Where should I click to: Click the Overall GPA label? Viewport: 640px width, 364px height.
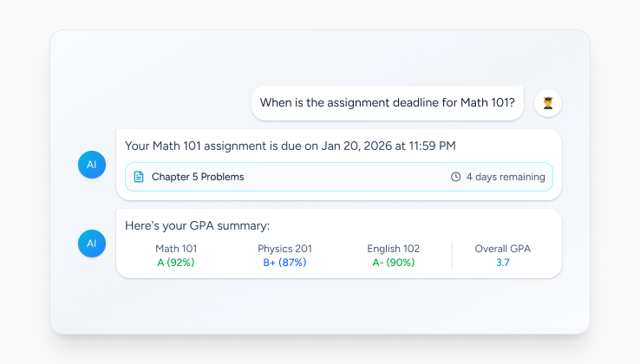(x=502, y=249)
